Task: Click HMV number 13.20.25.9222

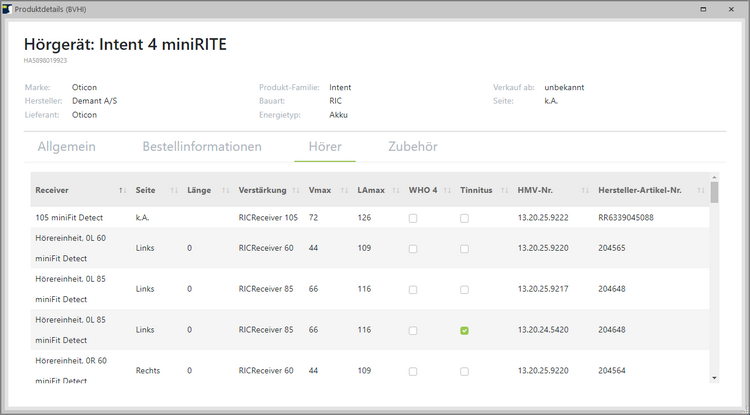Action: (543, 218)
